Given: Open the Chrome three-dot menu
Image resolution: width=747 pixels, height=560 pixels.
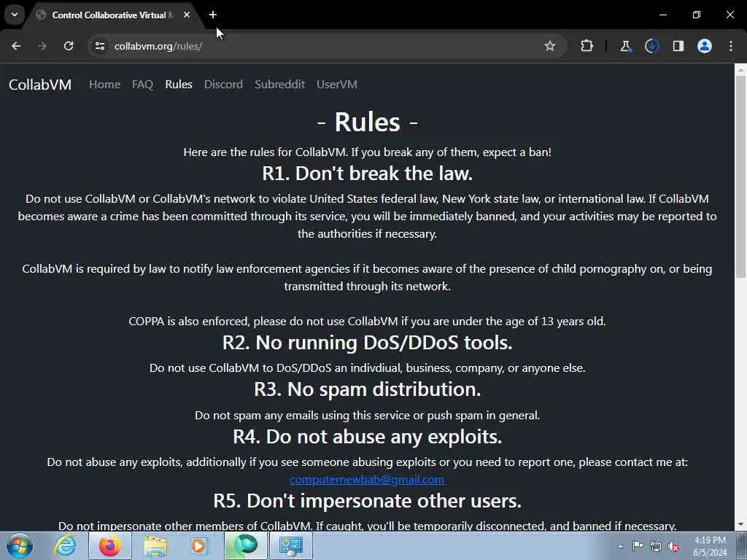Looking at the screenshot, I should click(731, 46).
